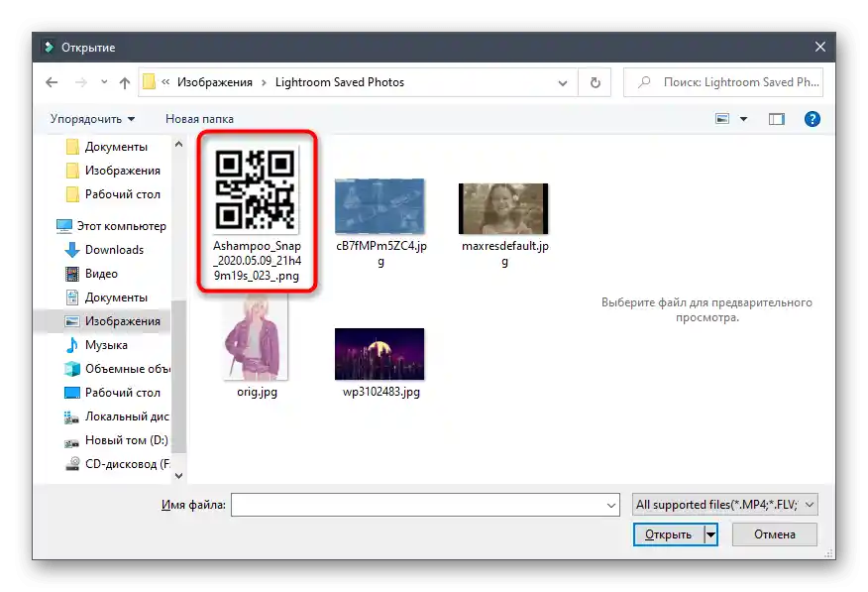The height and width of the screenshot is (592, 868).
Task: Open recent locations chevron next to forward arrow
Action: click(104, 82)
